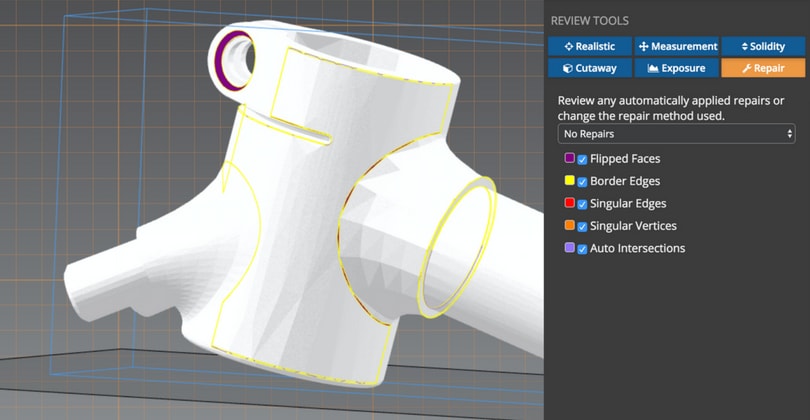Open the No Repairs method dropdown
810x420 pixels.
[x=676, y=134]
